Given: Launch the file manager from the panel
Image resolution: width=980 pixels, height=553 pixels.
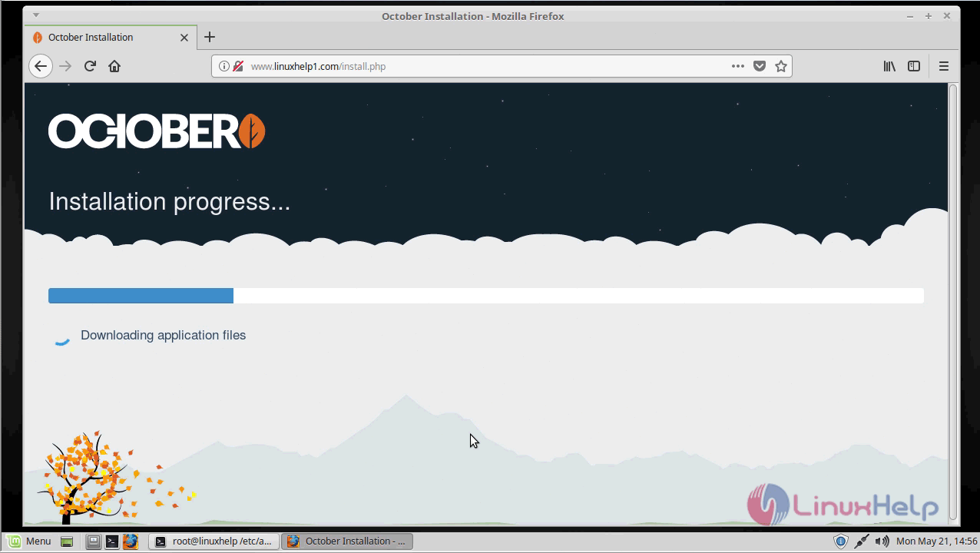Looking at the screenshot, I should 93,541.
